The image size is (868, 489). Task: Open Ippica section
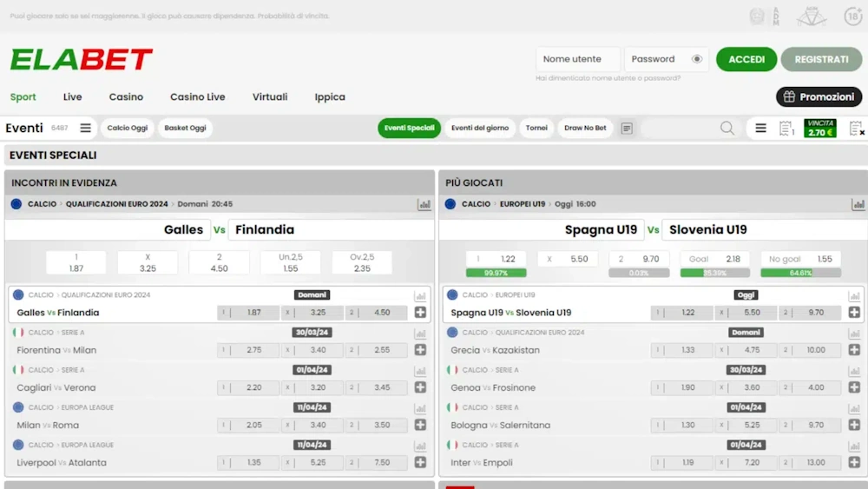[x=330, y=97]
